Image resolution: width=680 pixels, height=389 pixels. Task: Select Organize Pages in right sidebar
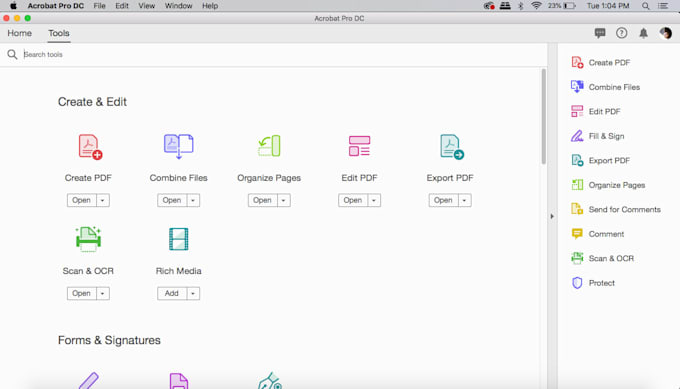[x=608, y=185]
